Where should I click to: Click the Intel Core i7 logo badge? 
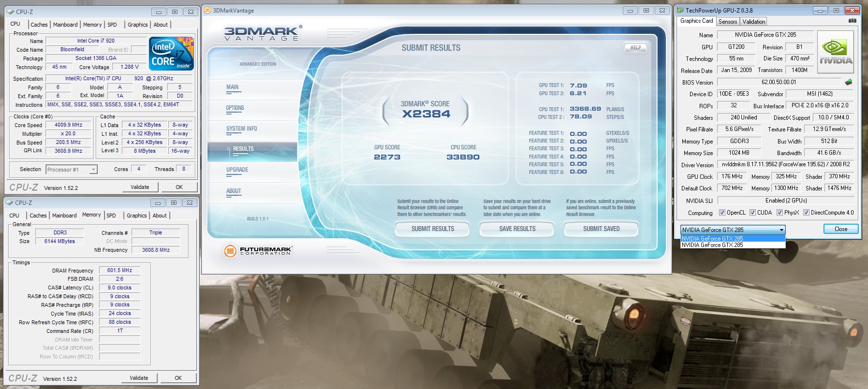pyautogui.click(x=172, y=54)
